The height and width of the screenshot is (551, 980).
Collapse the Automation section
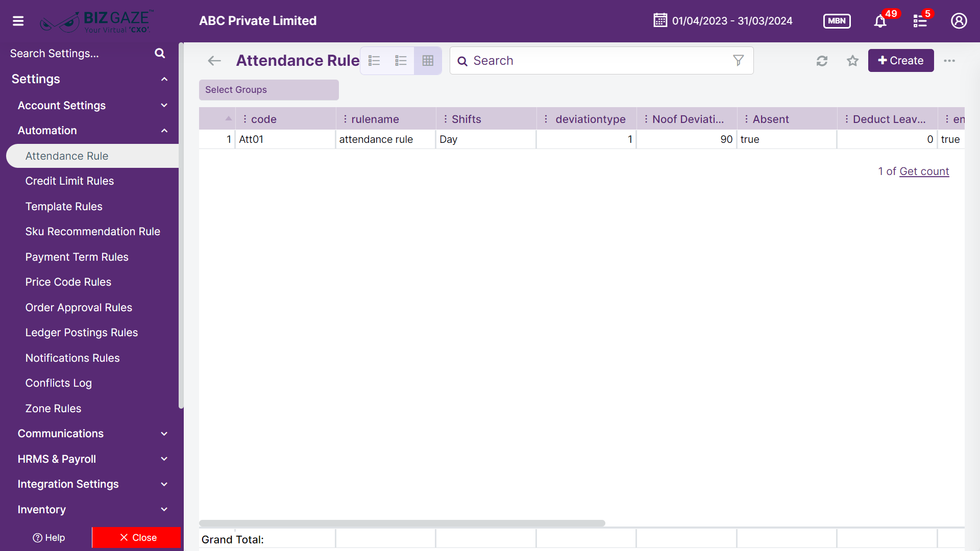click(x=164, y=131)
